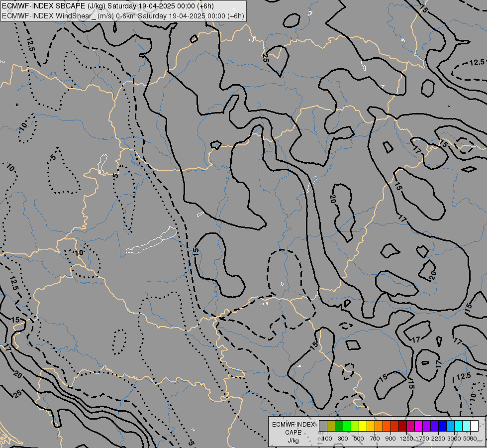487x448 pixels.
Task: Click the legend value label 500
Action: 359,439
